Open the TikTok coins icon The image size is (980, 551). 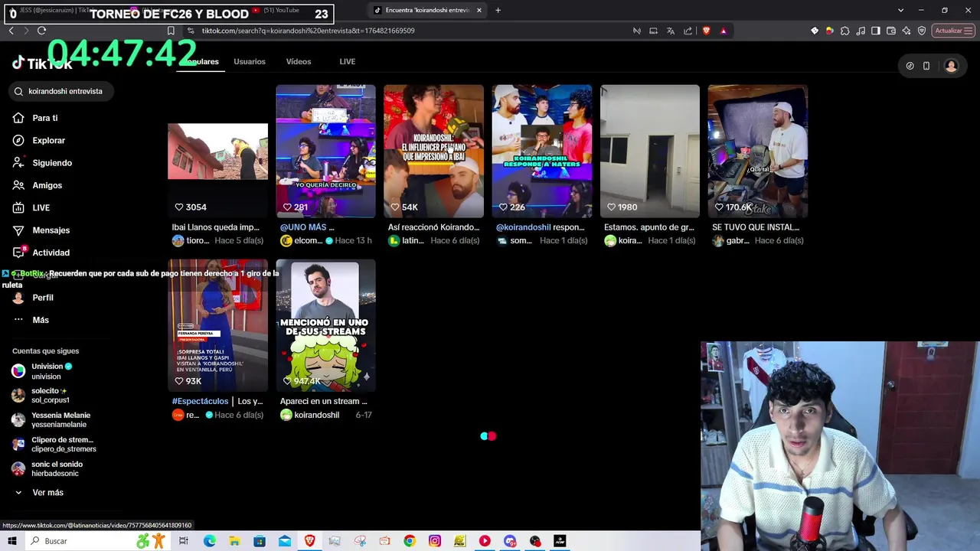910,66
